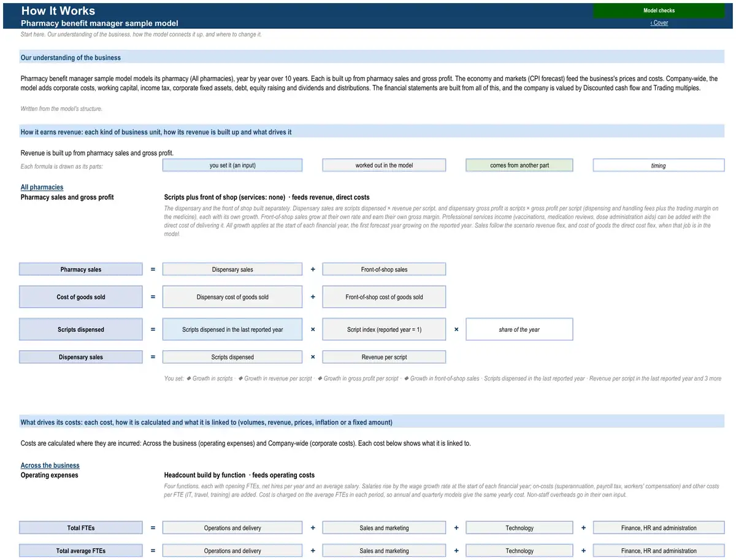Click the 'What drives its costs' section header
The image size is (736, 560).
click(x=372, y=422)
